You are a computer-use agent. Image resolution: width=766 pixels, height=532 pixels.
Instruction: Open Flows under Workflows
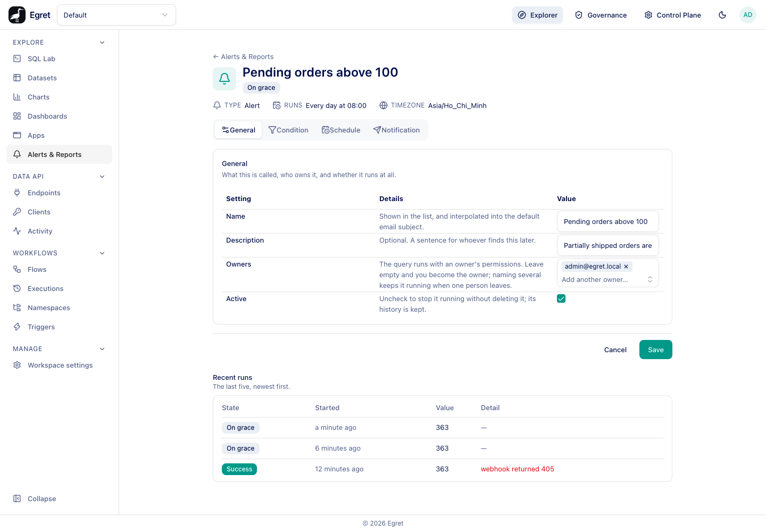(59, 269)
